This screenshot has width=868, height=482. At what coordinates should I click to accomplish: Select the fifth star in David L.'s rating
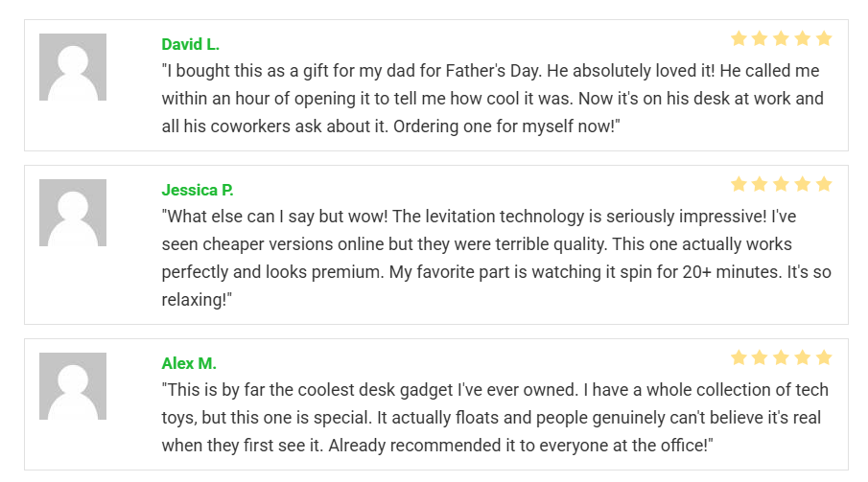click(x=823, y=39)
